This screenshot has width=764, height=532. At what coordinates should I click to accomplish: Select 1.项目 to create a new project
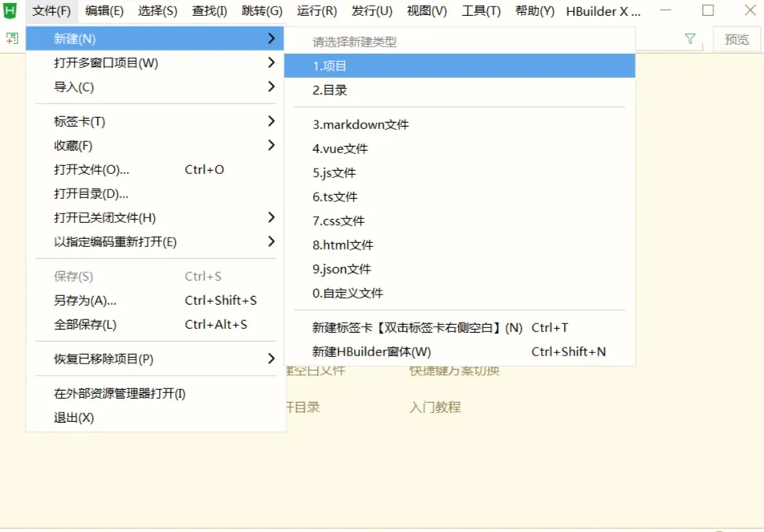click(x=330, y=66)
